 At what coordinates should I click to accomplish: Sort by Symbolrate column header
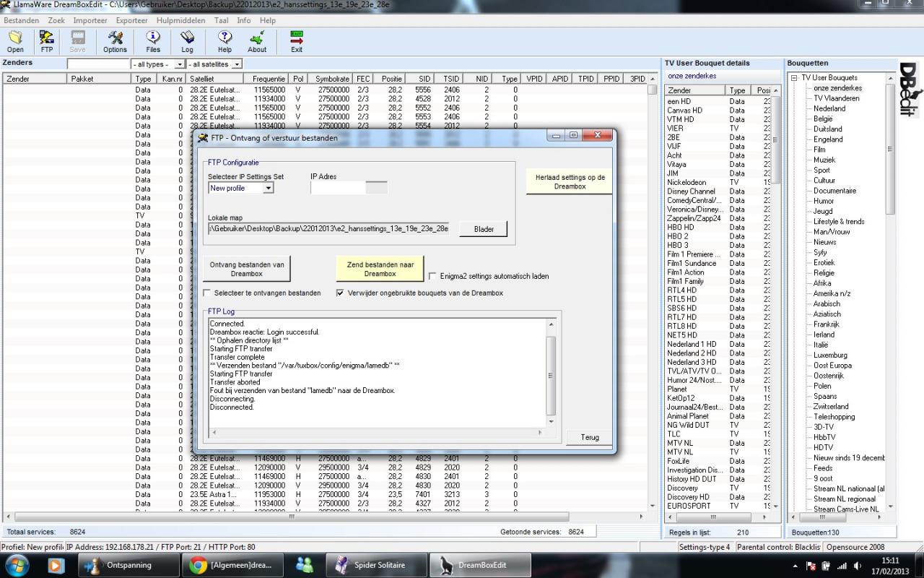tap(331, 79)
